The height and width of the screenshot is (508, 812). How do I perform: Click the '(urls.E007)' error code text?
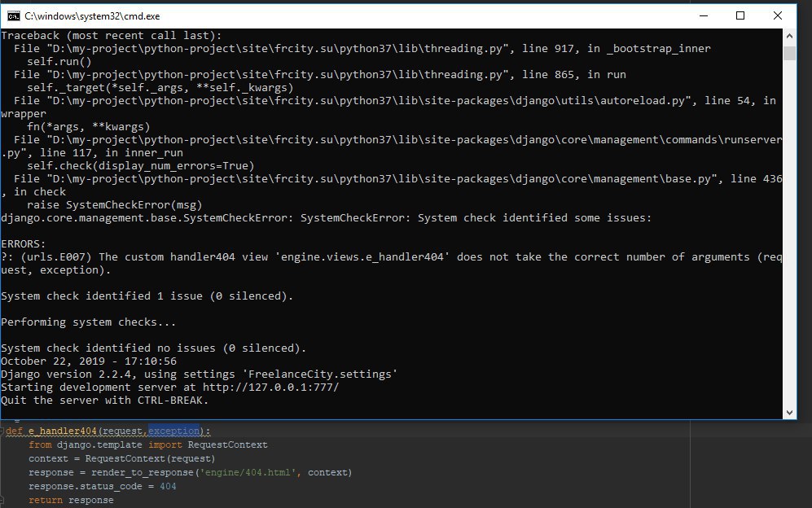coord(56,256)
